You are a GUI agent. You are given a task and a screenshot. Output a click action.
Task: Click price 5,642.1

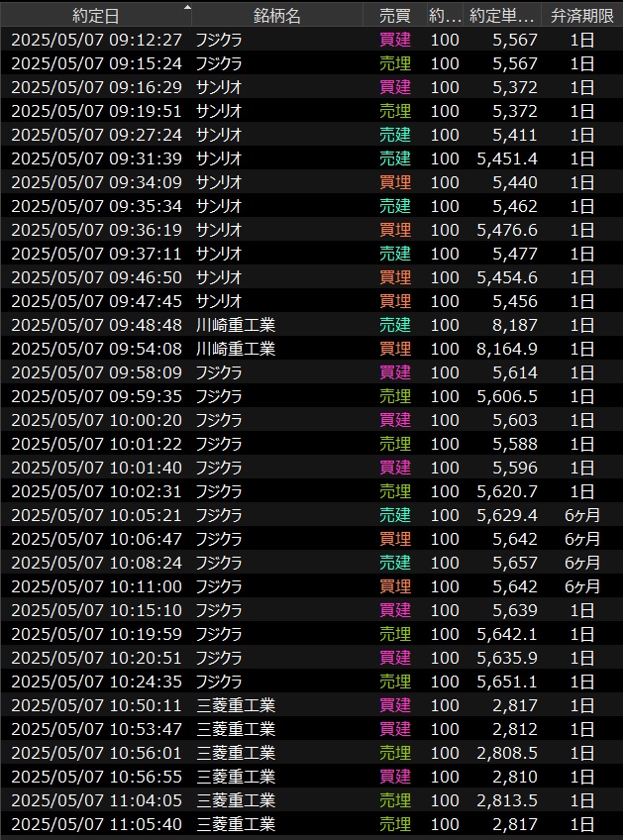[x=507, y=633]
